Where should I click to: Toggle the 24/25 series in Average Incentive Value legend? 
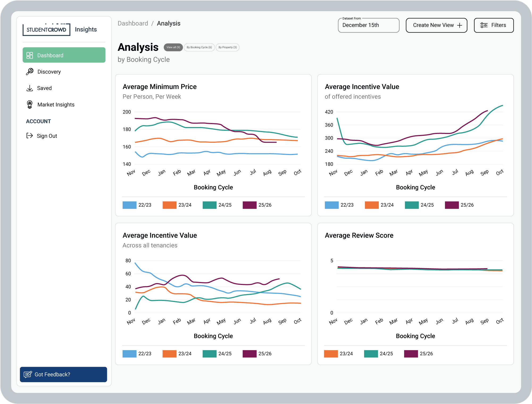(419, 205)
